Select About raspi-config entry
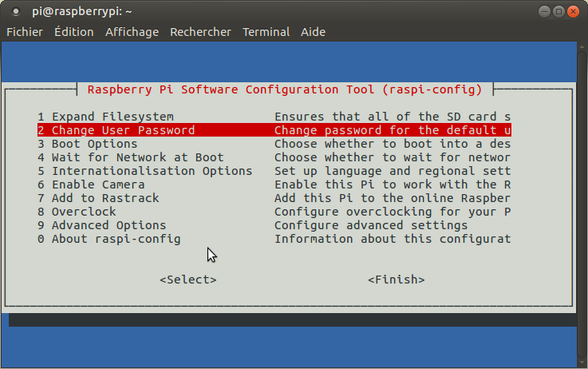This screenshot has height=369, width=588. (x=109, y=239)
